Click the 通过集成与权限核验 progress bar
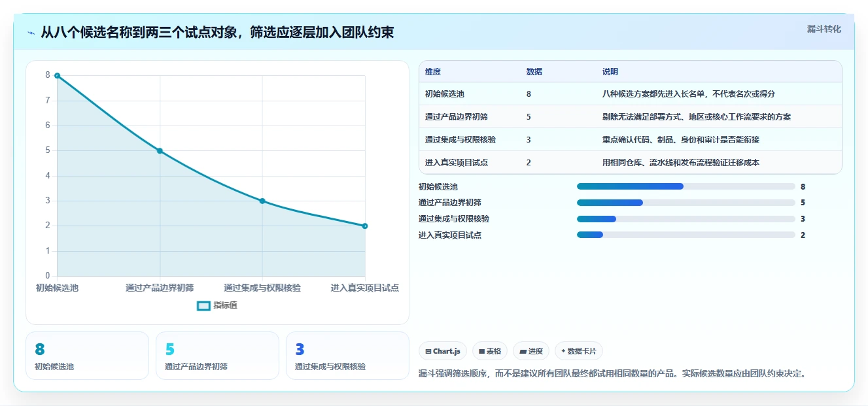The width and height of the screenshot is (868, 406). click(686, 219)
